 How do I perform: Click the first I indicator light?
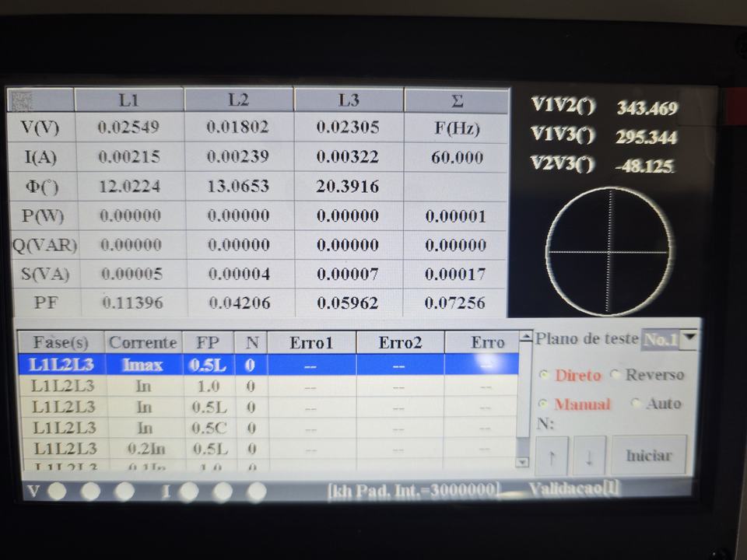click(188, 492)
